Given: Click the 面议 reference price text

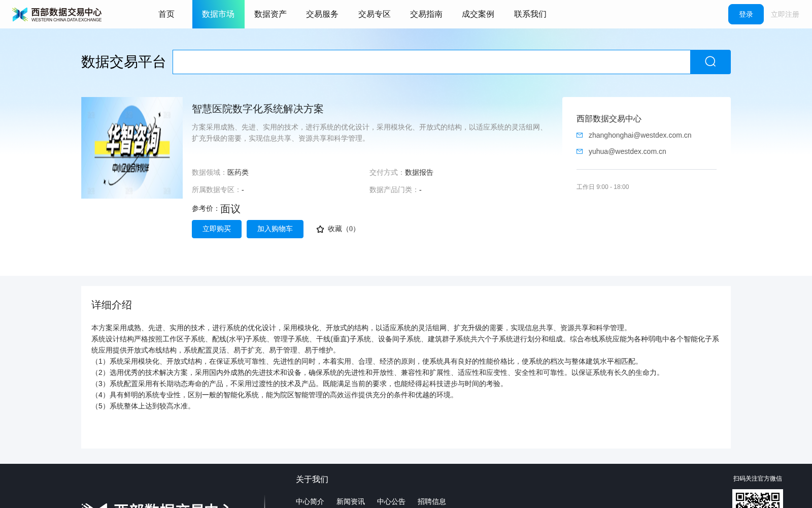Looking at the screenshot, I should [230, 209].
